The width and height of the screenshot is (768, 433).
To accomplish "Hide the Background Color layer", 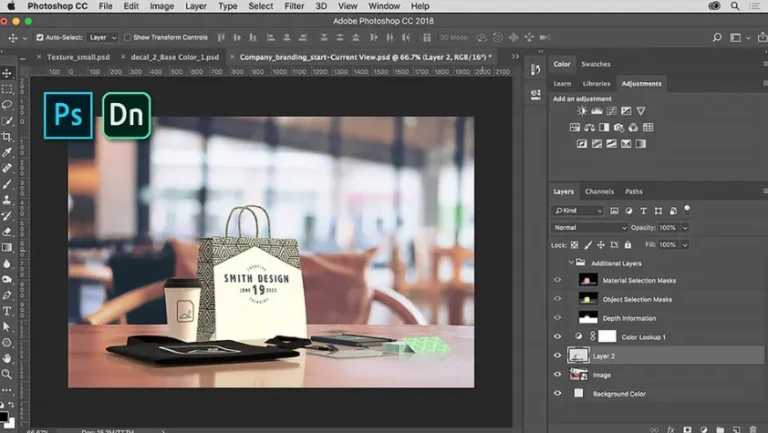I will 557,393.
